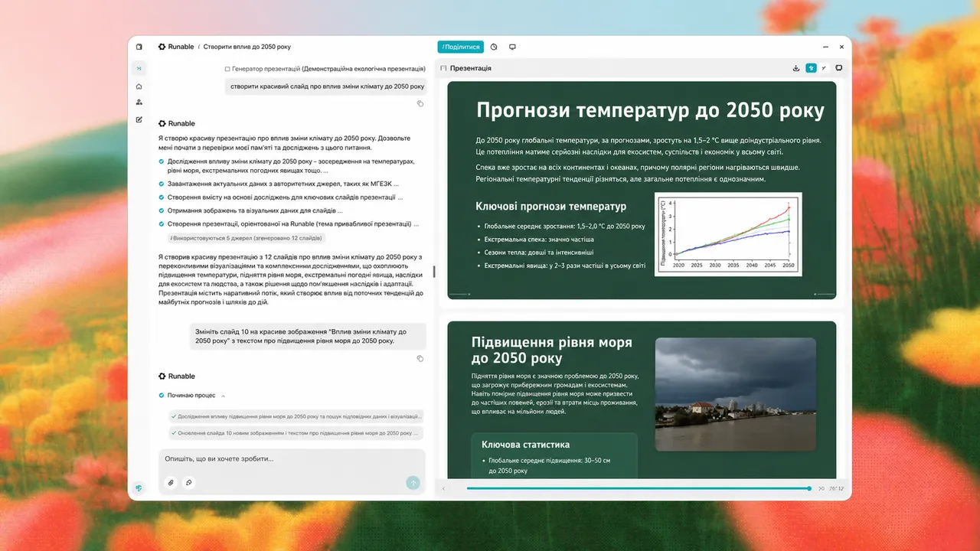Go to Home in left sidebar
The height and width of the screenshot is (551, 980).
click(x=139, y=86)
